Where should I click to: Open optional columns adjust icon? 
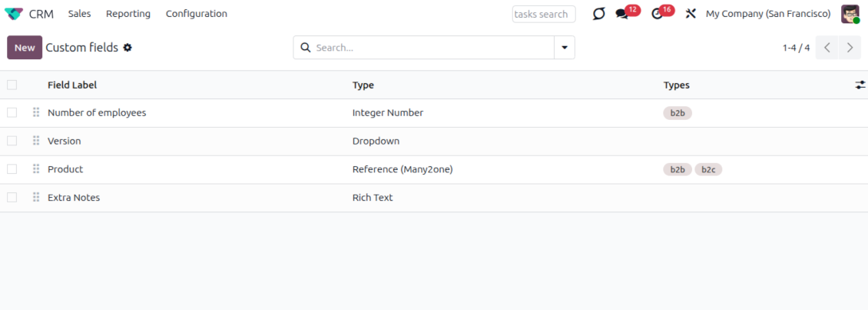[x=860, y=85]
